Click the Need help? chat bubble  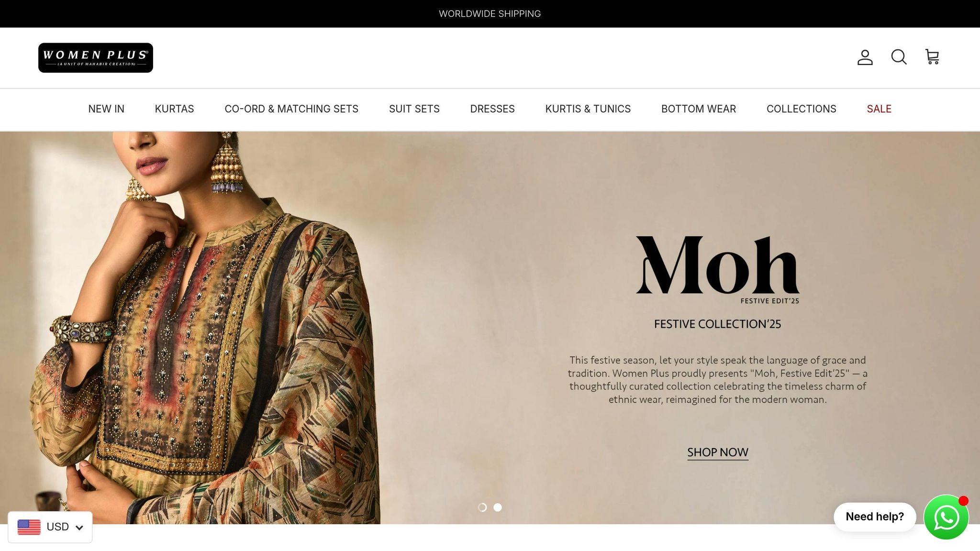pyautogui.click(x=875, y=517)
